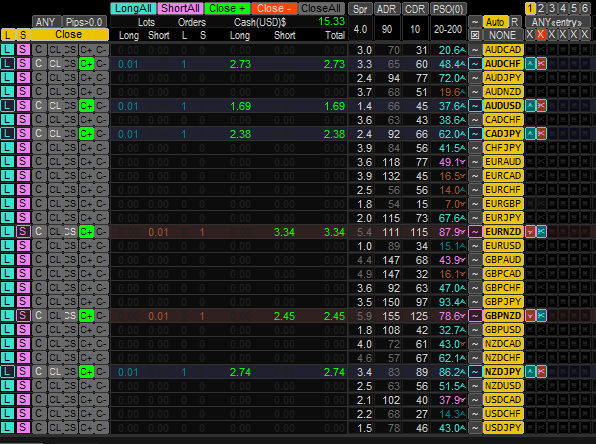
Task: Click the green Close + button
Action: [x=227, y=8]
